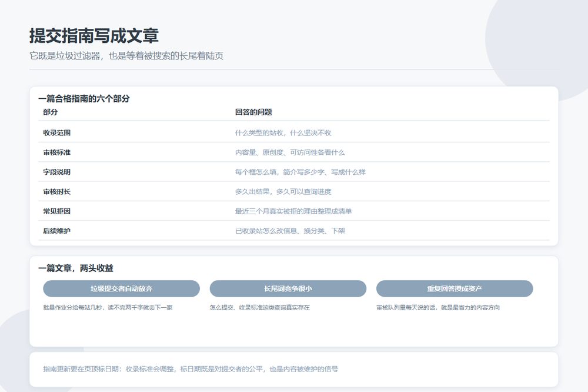
Task: Click the column header 回答的问题
Action: click(253, 112)
